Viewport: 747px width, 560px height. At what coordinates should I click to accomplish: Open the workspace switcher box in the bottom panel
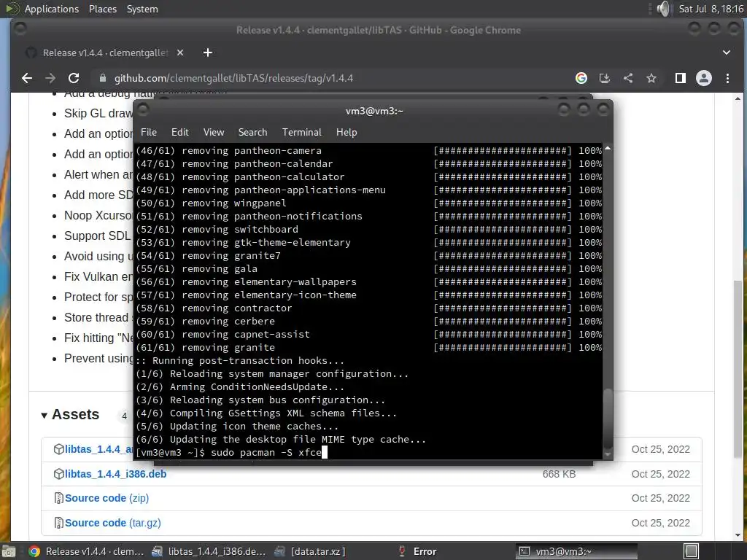(692, 551)
